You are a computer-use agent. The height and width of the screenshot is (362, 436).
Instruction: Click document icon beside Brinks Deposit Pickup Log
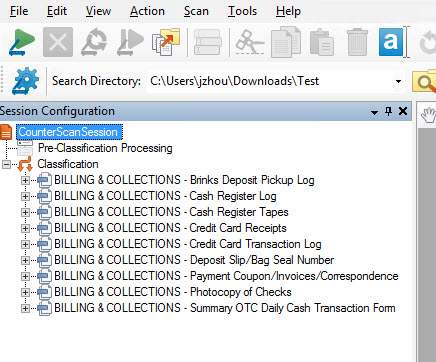pos(44,180)
